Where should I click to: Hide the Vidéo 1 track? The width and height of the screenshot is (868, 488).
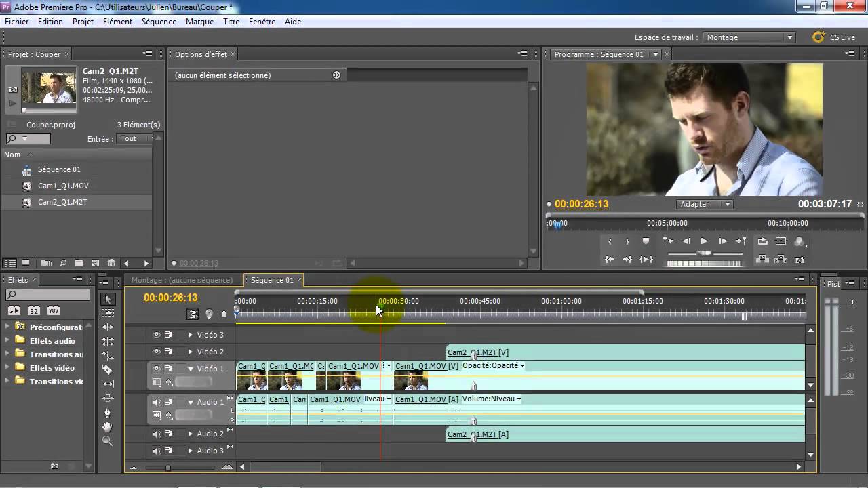point(157,369)
